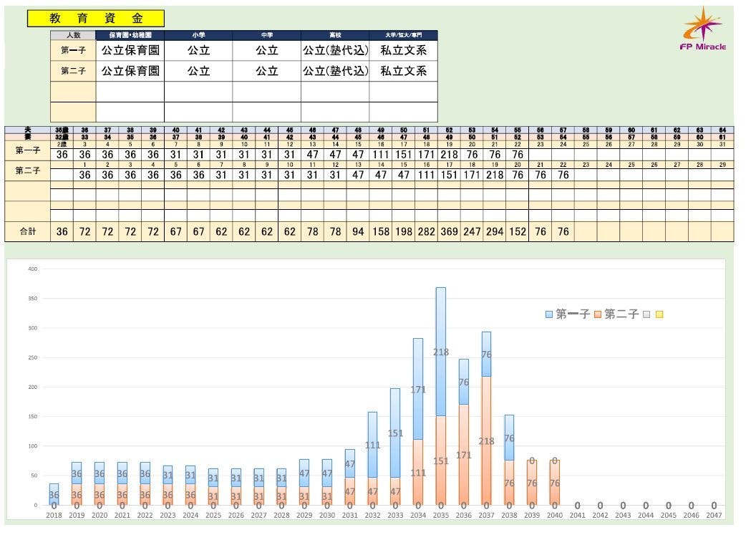Click the 第一子 legend label in the chart
Image resolution: width=756 pixels, height=535 pixels.
pos(573,314)
